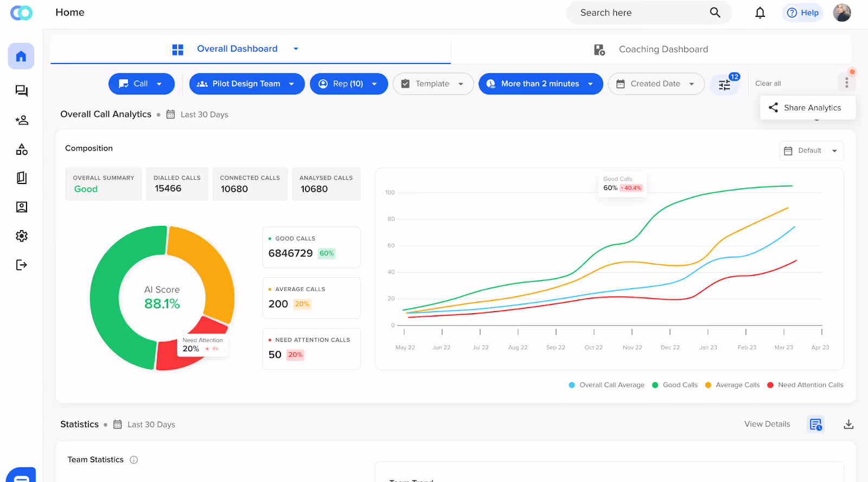The height and width of the screenshot is (482, 868).
Task: Open the settings gear sidebar icon
Action: [x=22, y=236]
